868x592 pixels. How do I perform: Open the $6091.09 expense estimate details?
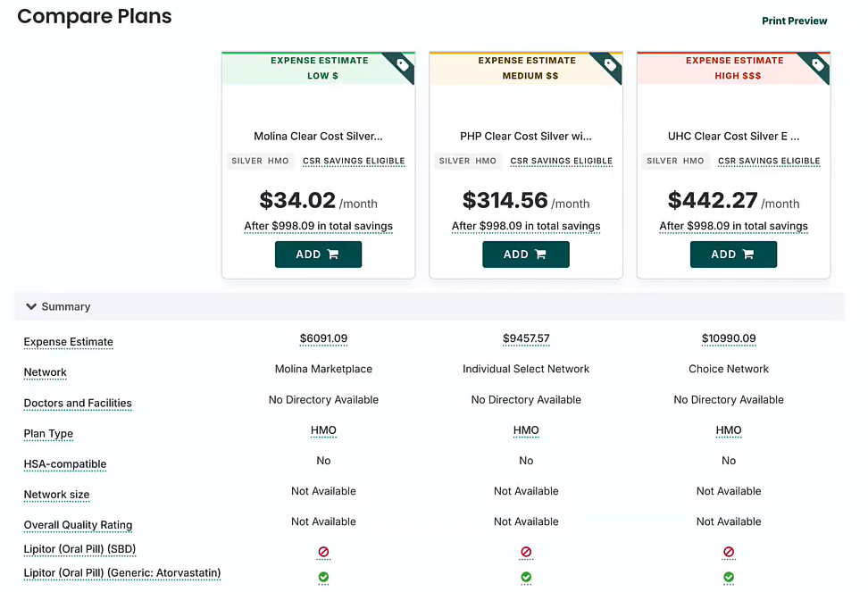[323, 338]
